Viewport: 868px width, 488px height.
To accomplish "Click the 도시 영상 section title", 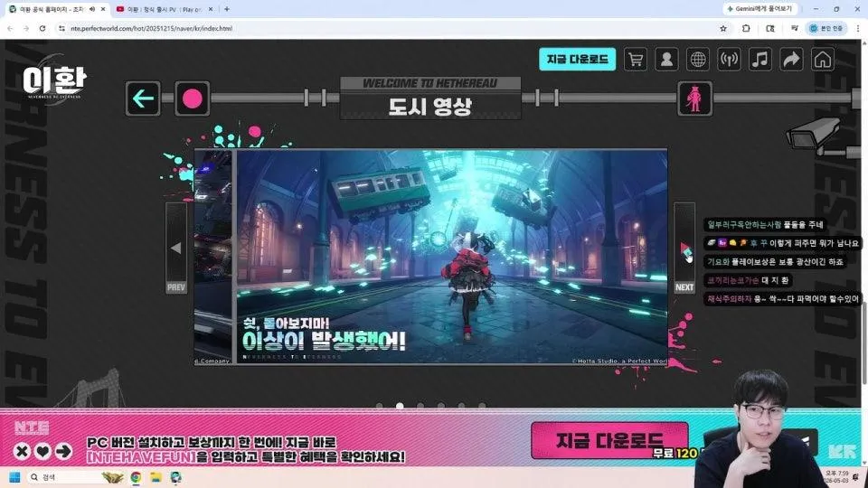I will (430, 107).
